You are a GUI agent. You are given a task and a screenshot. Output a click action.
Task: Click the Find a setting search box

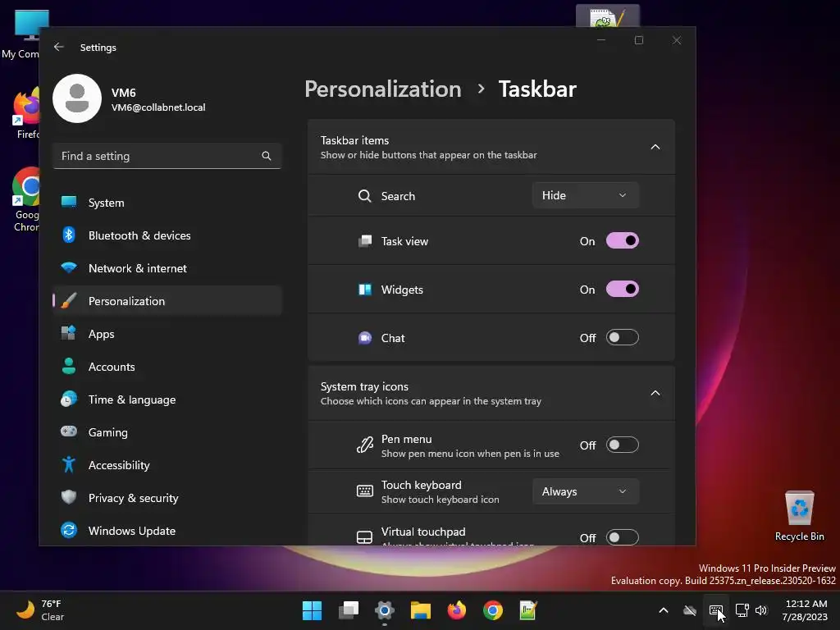point(167,156)
